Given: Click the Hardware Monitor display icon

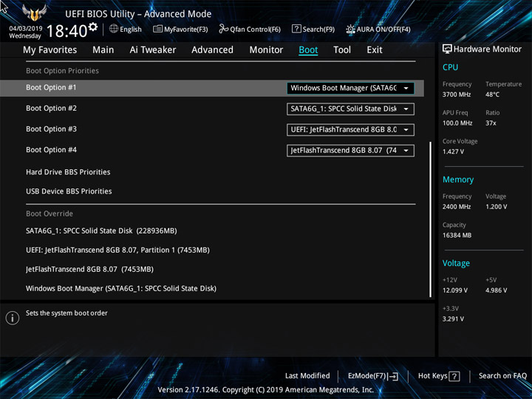Looking at the screenshot, I should point(447,49).
